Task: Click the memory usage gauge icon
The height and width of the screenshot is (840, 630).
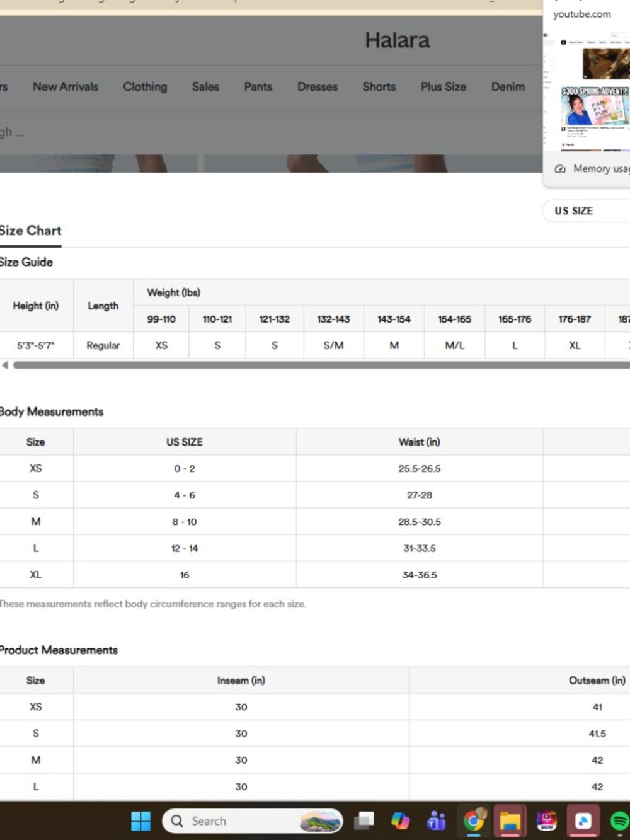Action: [559, 169]
